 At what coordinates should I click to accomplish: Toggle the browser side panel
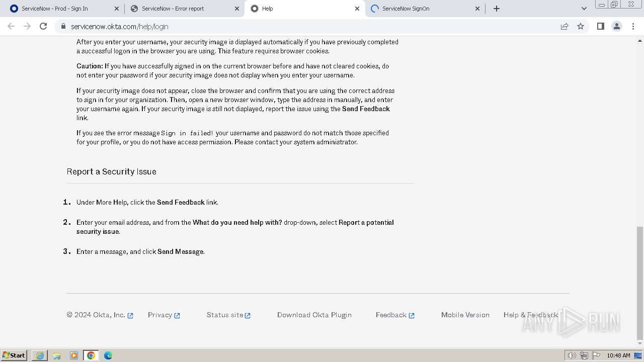click(x=600, y=27)
